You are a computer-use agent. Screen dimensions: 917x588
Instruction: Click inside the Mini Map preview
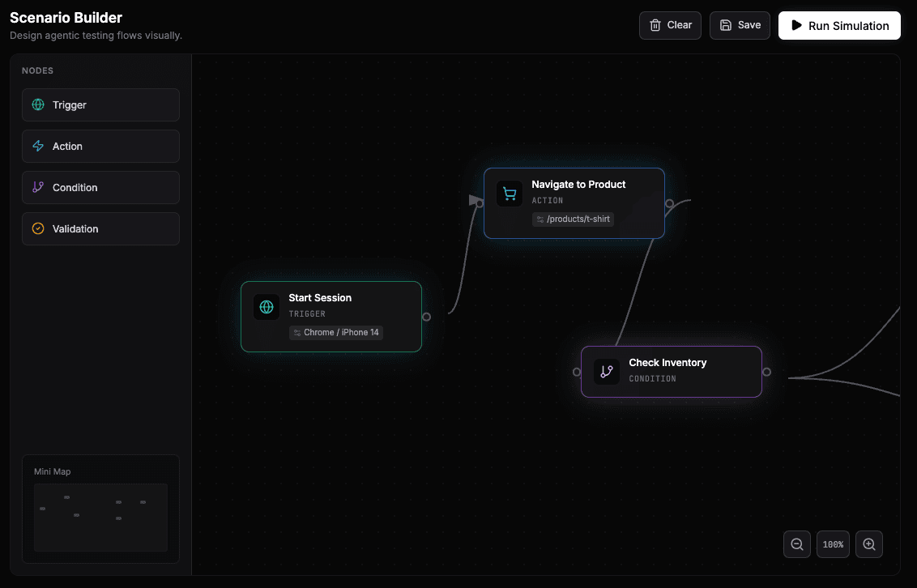pos(100,517)
